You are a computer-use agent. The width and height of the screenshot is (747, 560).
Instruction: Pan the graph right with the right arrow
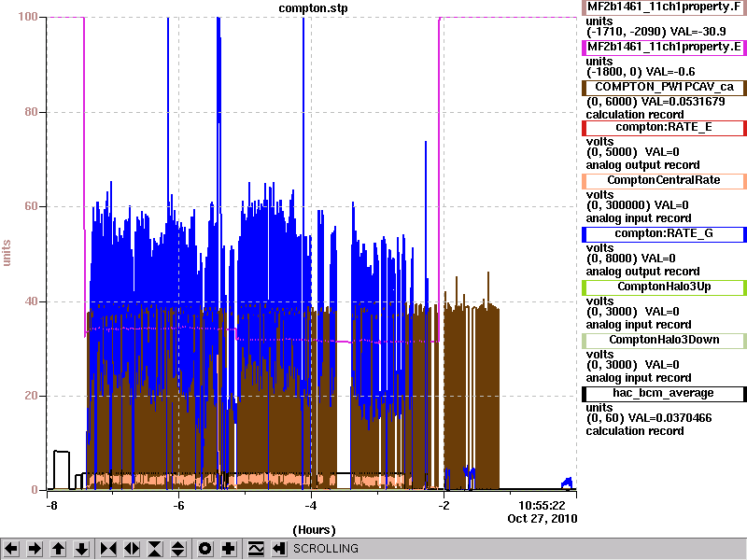35,549
